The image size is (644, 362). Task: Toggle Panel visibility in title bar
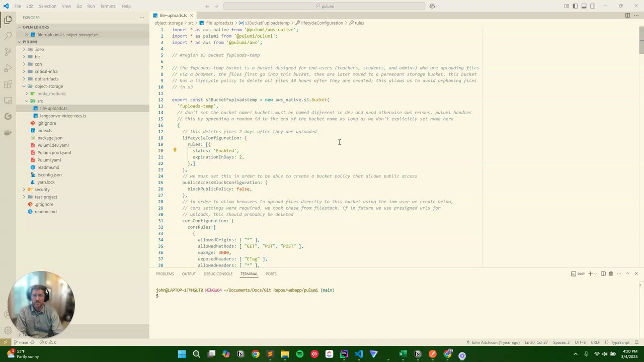[x=584, y=6]
